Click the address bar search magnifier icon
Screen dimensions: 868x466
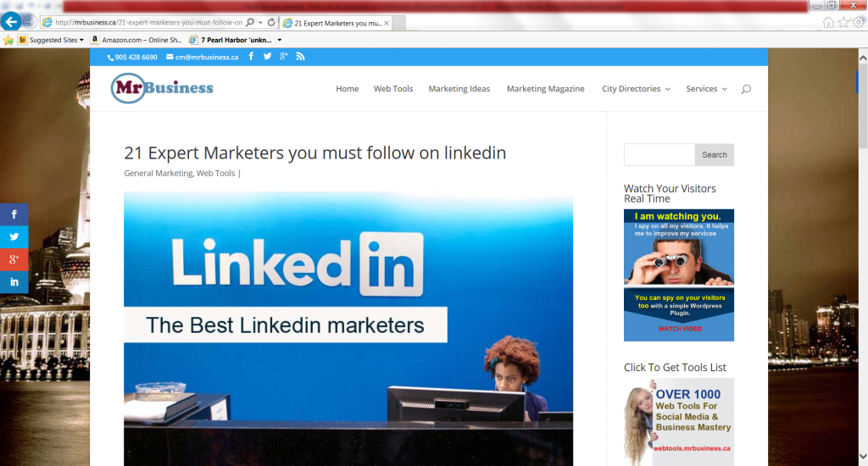(250, 23)
